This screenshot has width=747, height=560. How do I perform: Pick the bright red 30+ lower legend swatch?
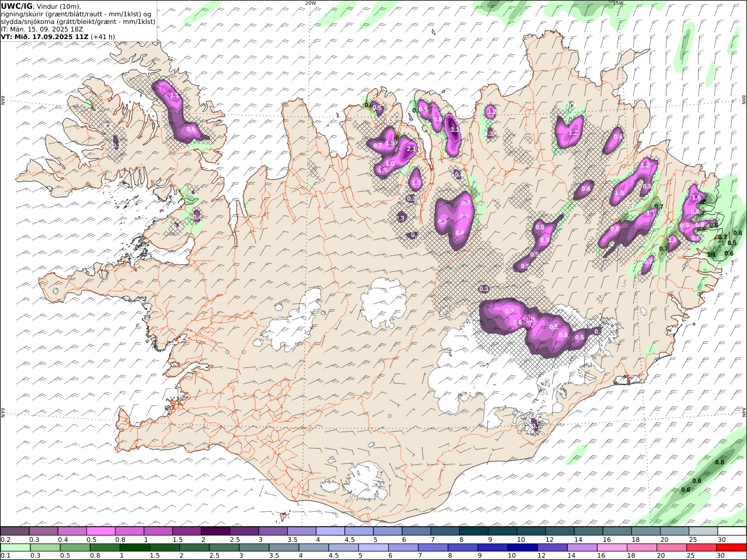pos(731,548)
